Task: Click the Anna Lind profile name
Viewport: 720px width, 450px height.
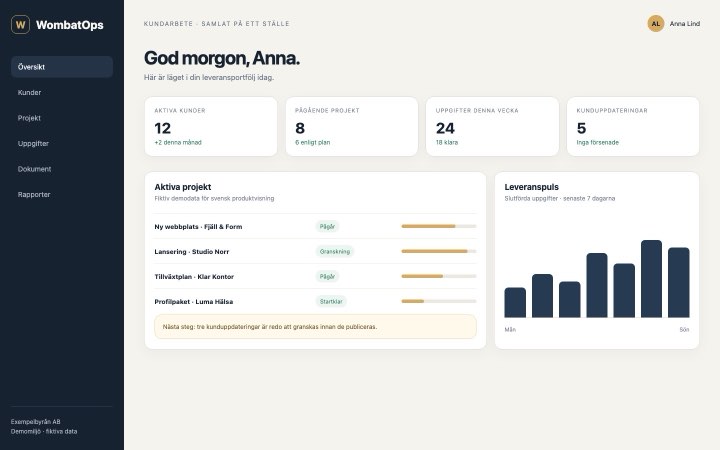Action: (x=685, y=23)
